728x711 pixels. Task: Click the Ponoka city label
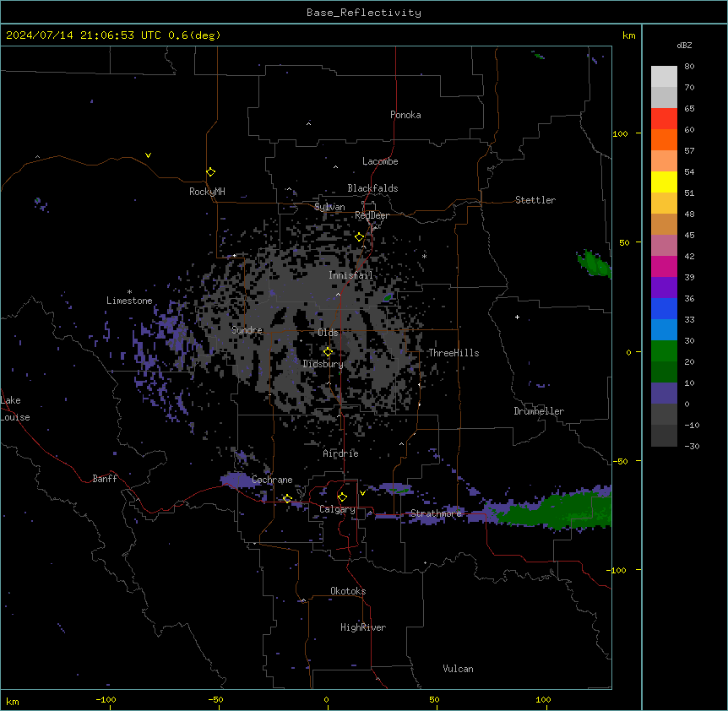tap(405, 115)
